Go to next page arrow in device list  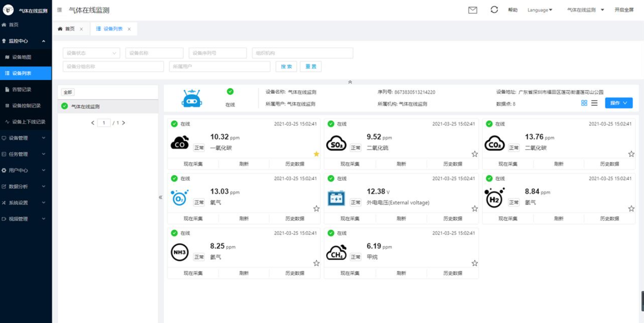pos(124,123)
